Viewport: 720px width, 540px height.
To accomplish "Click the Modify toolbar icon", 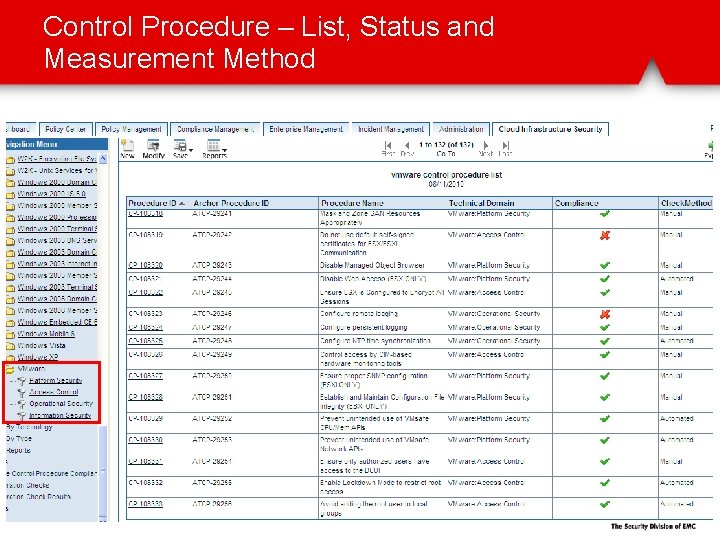I will 153,146.
